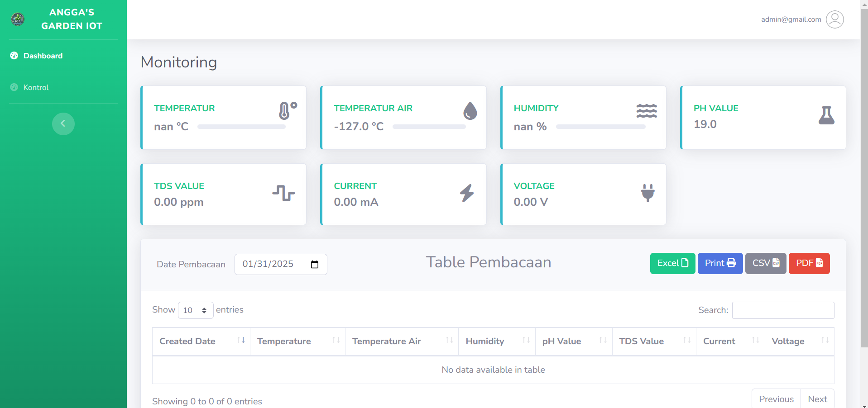
Task: Click the water drop icon on Temperatur Air card
Action: [470, 110]
